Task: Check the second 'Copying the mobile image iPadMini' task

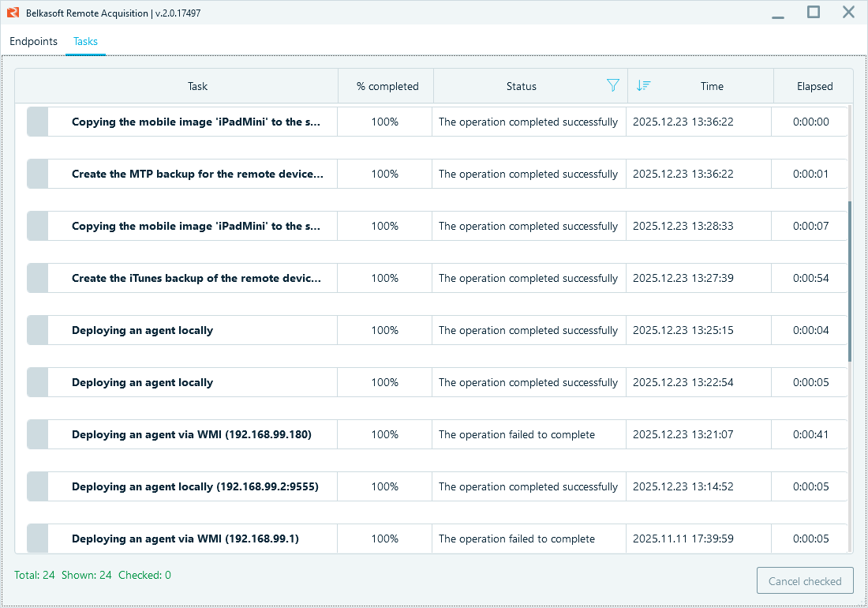Action: [x=36, y=226]
